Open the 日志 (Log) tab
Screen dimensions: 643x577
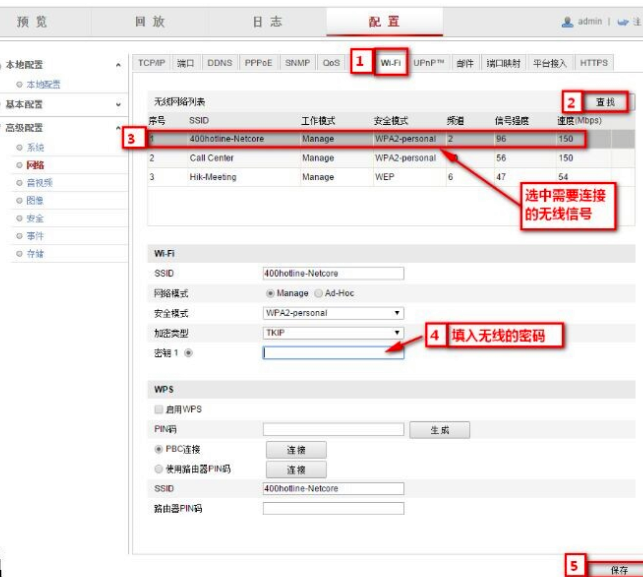pos(267,21)
